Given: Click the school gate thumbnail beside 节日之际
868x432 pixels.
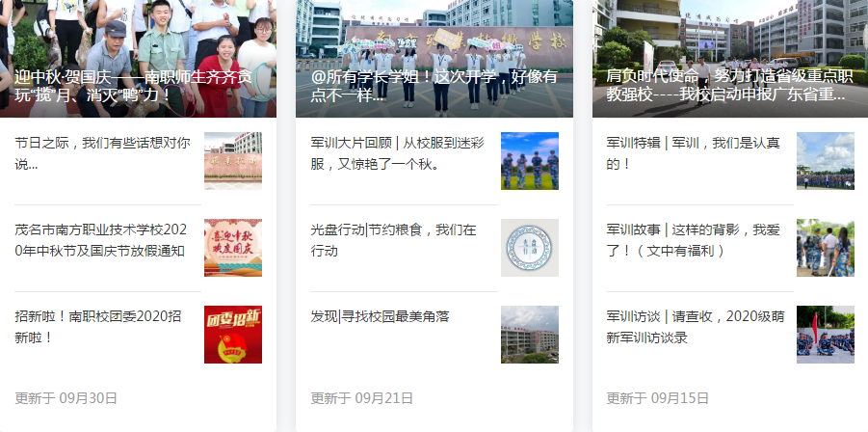Looking at the screenshot, I should [x=233, y=161].
